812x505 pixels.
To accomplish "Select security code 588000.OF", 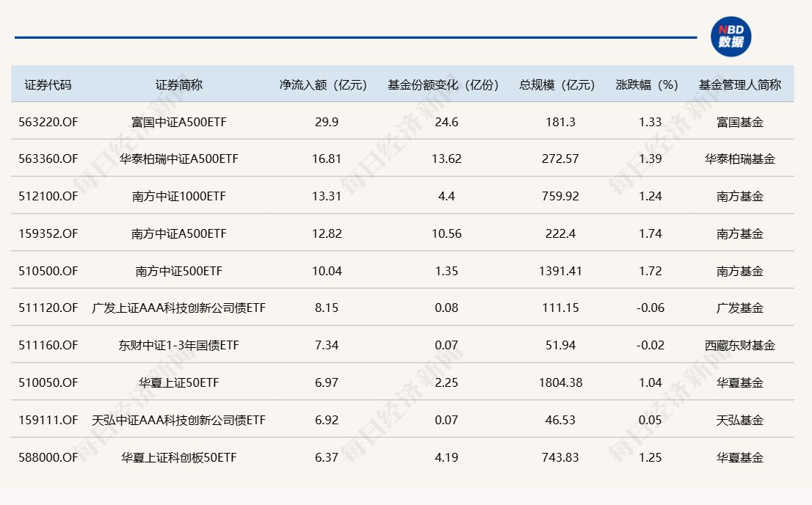I will click(x=48, y=457).
